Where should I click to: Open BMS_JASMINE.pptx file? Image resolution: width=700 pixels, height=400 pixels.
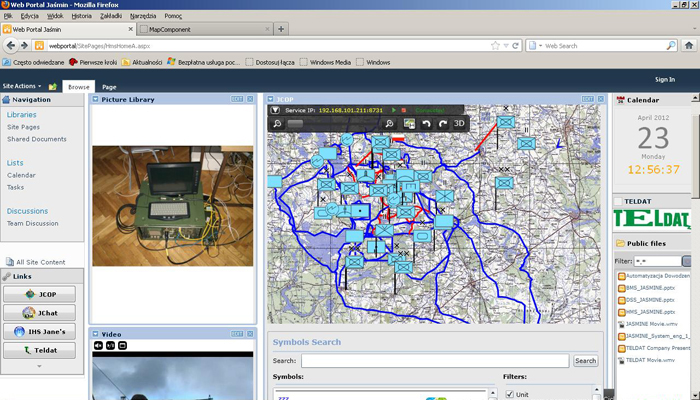(646, 288)
